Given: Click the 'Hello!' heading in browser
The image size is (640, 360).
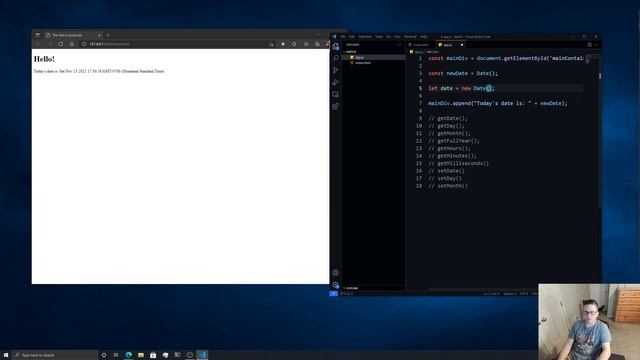Looking at the screenshot, I should 44,59.
